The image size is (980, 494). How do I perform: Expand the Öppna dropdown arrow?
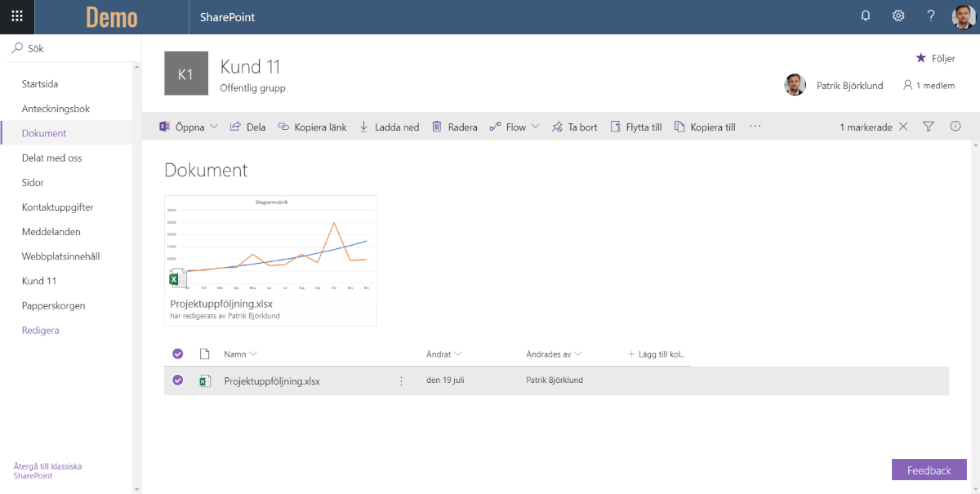tap(214, 127)
